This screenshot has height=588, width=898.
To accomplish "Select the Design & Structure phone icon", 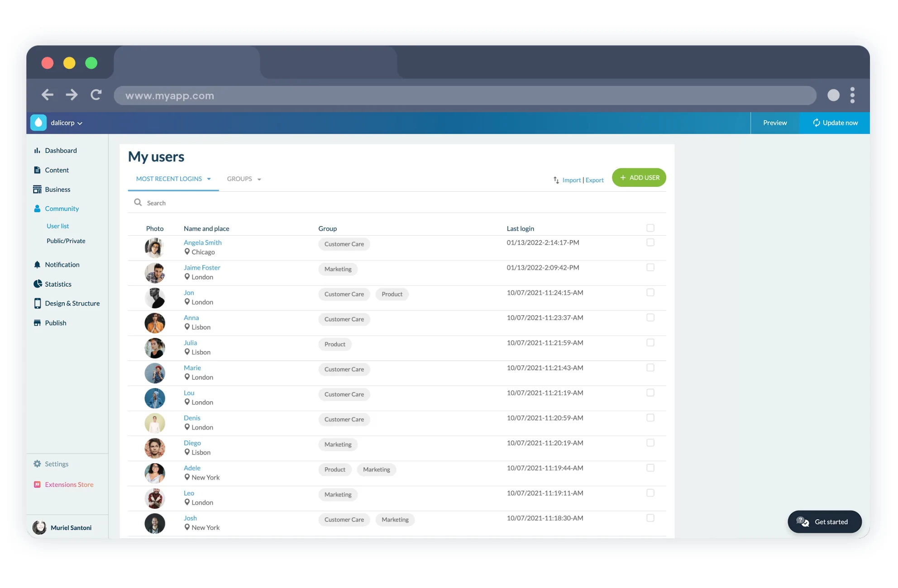I will pyautogui.click(x=38, y=303).
